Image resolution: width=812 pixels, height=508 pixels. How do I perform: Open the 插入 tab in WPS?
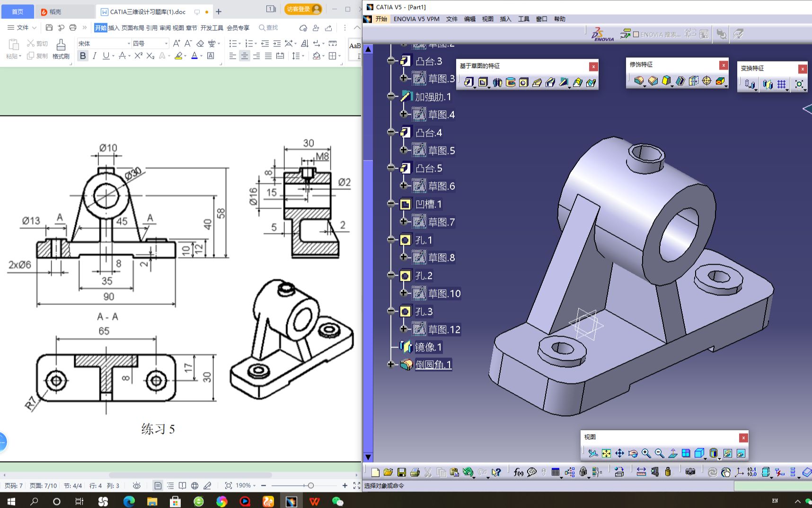[114, 27]
